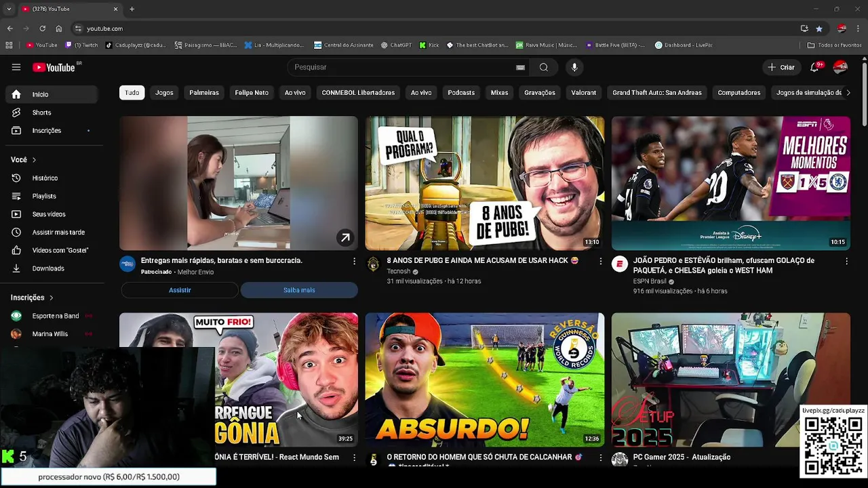Open the Todos os favoritos bookmarks folder
Screen dimensions: 868x488
834,45
